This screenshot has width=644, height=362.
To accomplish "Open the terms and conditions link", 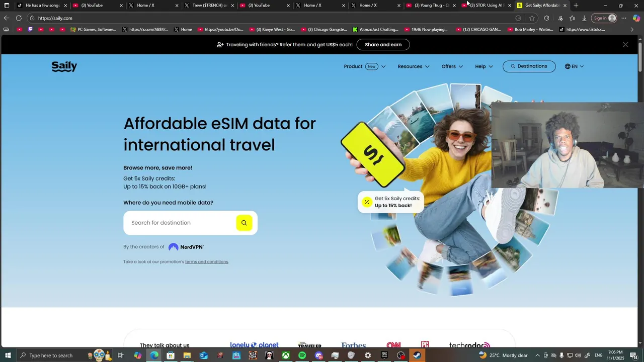I will [206, 262].
